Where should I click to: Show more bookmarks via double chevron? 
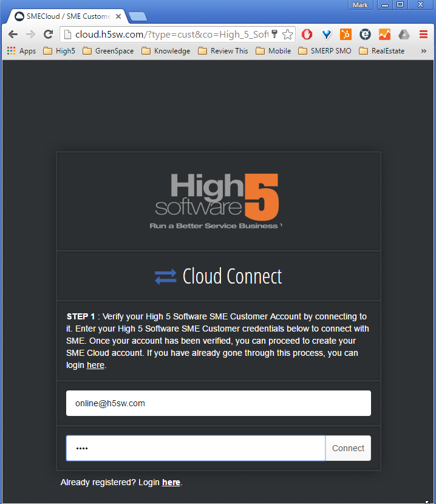[424, 51]
